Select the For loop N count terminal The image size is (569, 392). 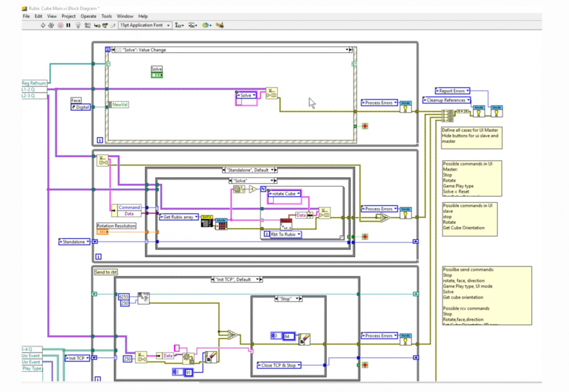point(263,190)
